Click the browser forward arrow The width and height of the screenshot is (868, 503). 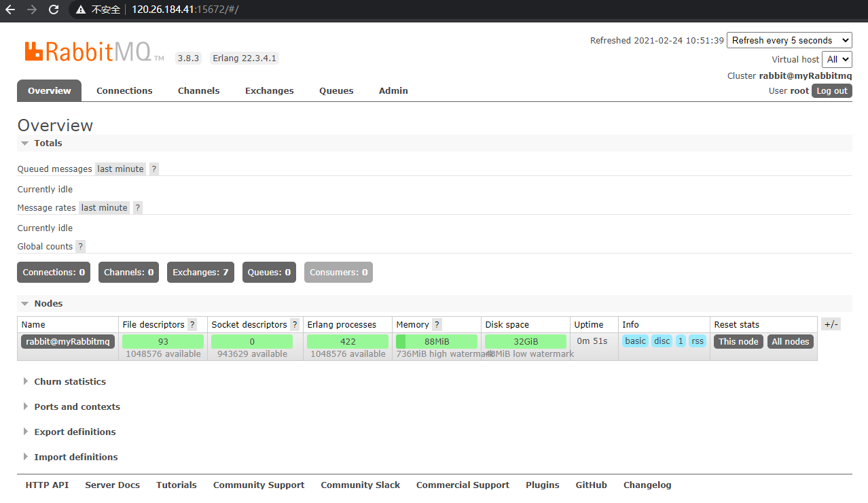(x=31, y=10)
